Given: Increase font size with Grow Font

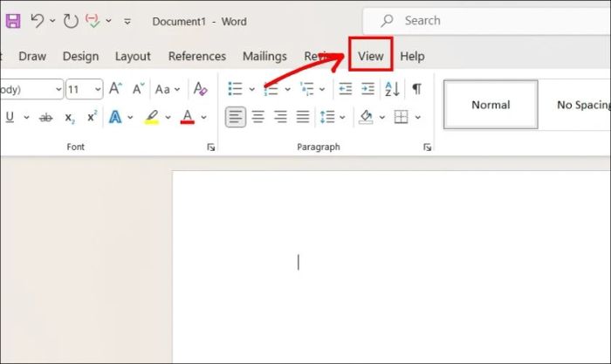Looking at the screenshot, I should coord(115,89).
